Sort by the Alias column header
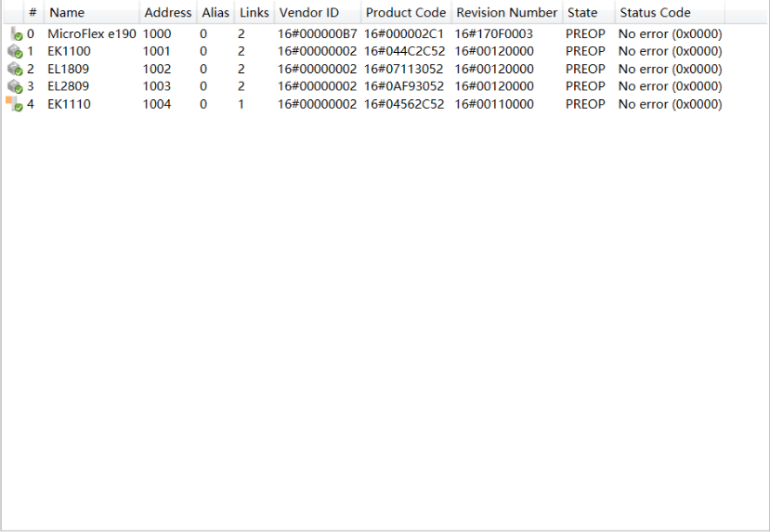The height and width of the screenshot is (532, 770). coord(215,12)
